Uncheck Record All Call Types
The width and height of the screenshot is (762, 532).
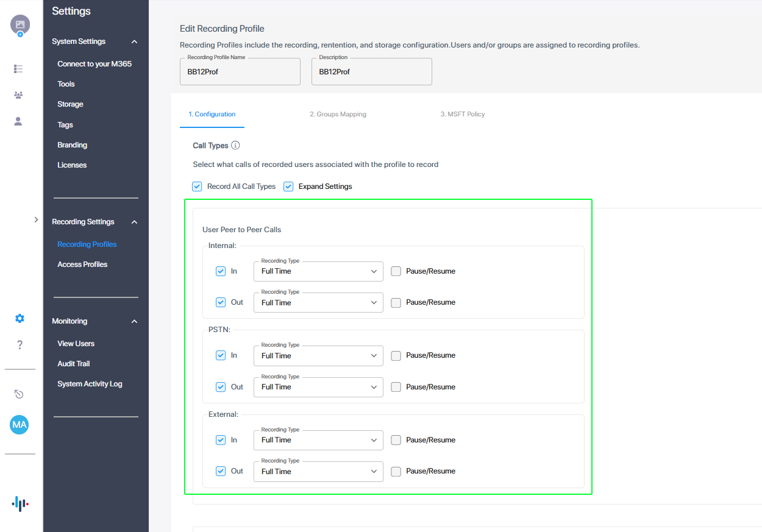tap(197, 186)
